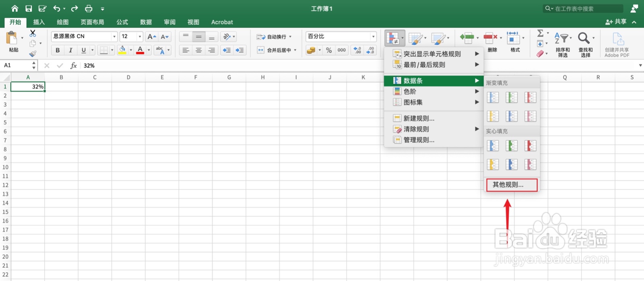Click the search in worksheet field
This screenshot has width=644, height=281.
583,8
